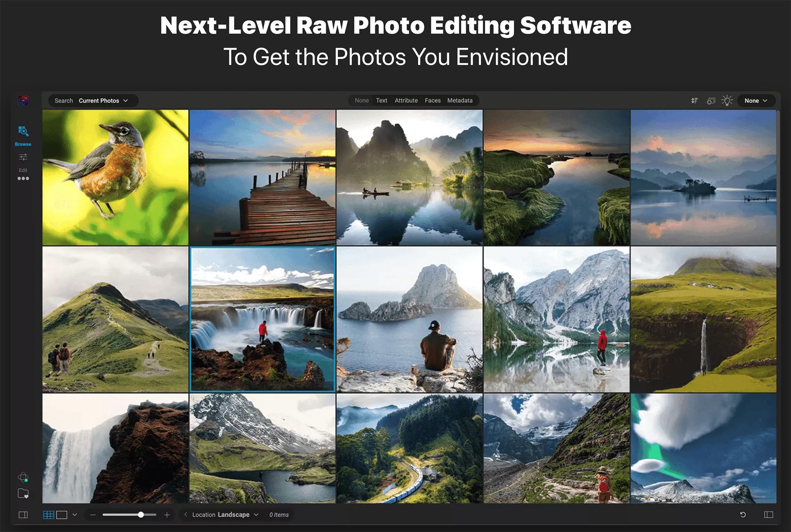
Task: Open the More options ellipsis in sidebar
Action: coord(23,178)
